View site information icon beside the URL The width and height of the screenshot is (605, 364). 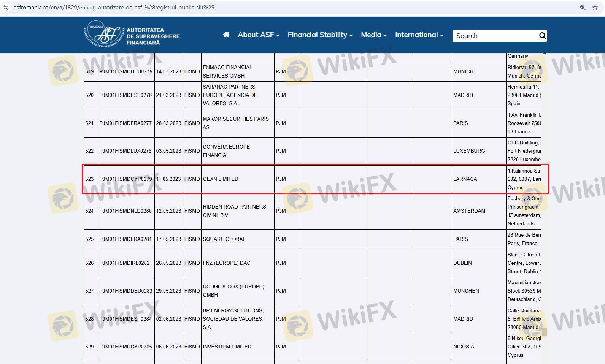[x=6, y=8]
